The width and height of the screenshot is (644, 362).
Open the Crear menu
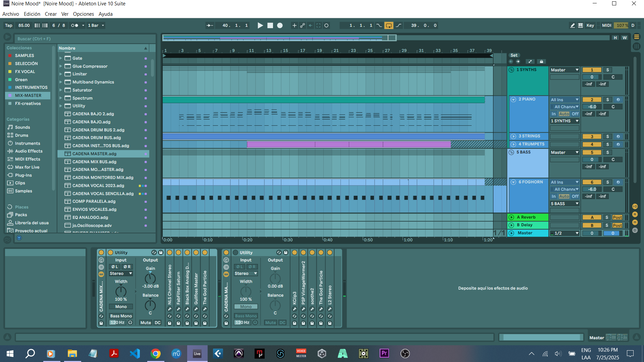(x=51, y=14)
